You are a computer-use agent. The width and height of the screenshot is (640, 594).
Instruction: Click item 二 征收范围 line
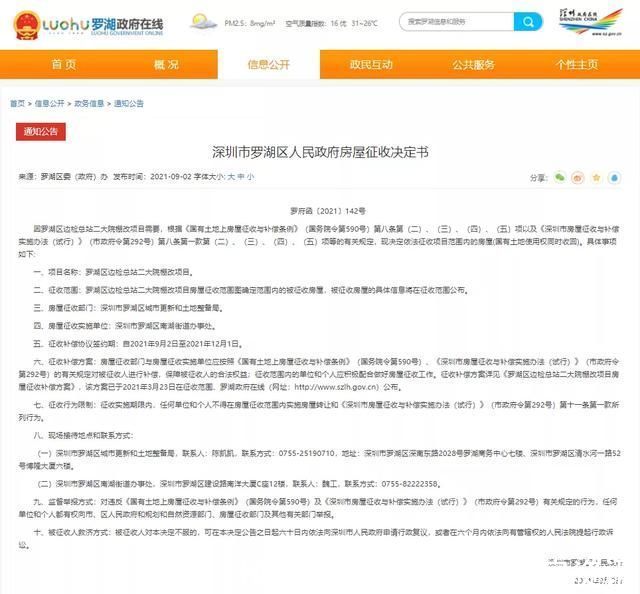point(251,290)
